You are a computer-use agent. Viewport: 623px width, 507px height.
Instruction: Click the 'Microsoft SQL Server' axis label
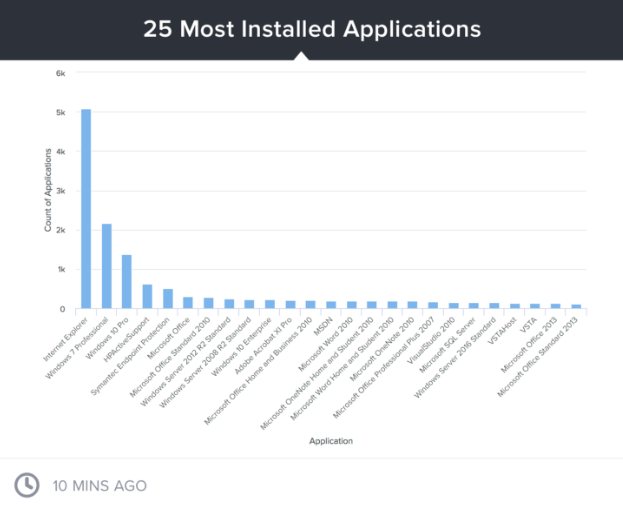(x=447, y=345)
